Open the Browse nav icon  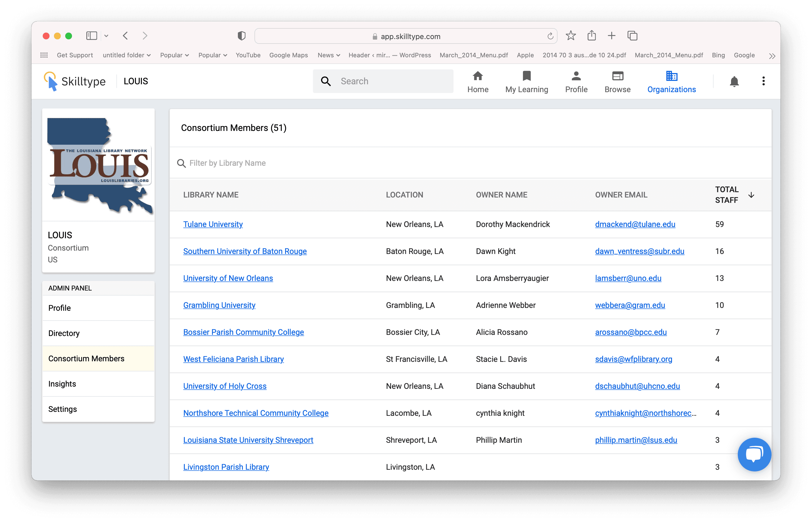[x=617, y=76]
